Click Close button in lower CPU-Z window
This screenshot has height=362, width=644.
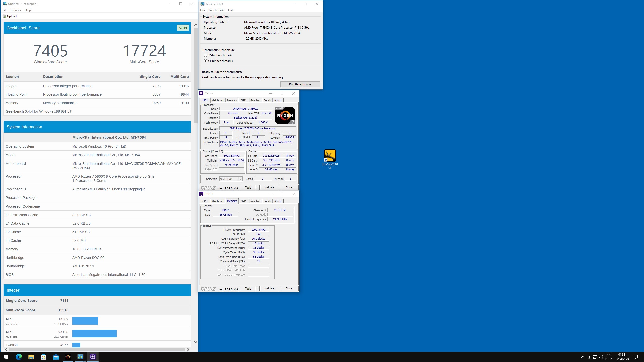(289, 288)
